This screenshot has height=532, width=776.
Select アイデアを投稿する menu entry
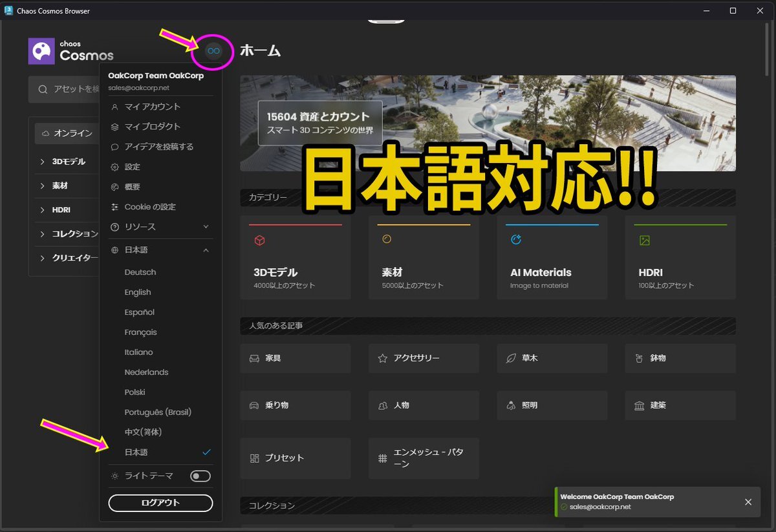(160, 147)
